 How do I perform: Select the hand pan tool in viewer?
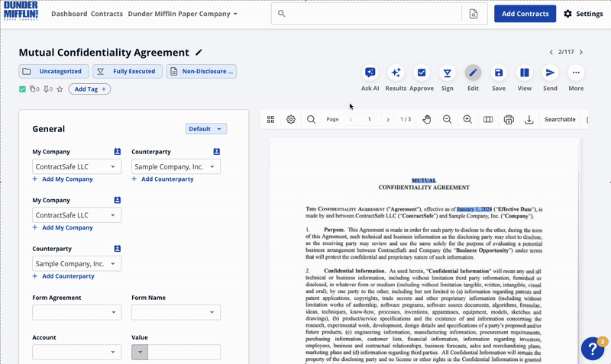pos(427,120)
